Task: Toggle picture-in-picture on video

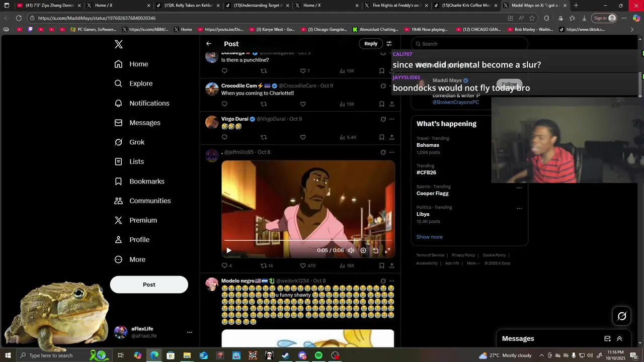Action: (x=375, y=250)
